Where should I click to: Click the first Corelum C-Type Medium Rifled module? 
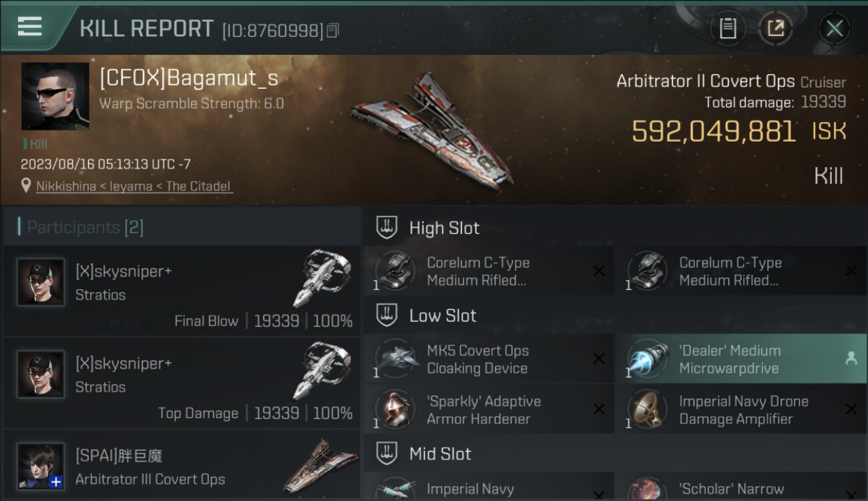coord(488,271)
